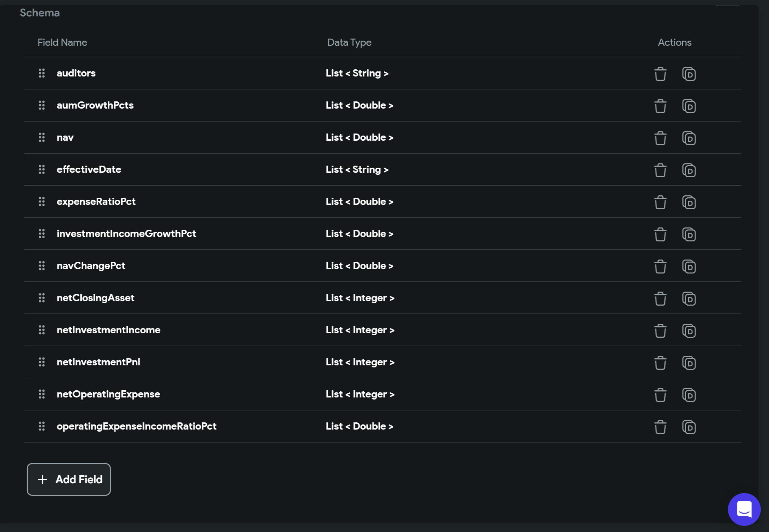This screenshot has height=532, width=769.
Task: Click the Field Name column header
Action: click(62, 42)
